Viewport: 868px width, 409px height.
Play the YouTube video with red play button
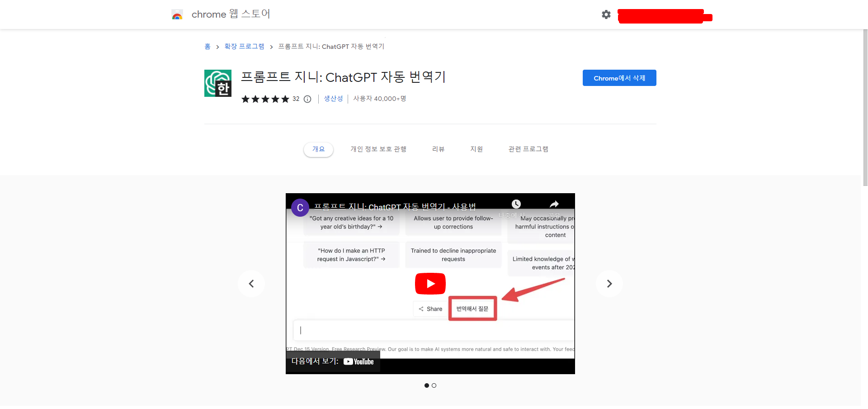(430, 284)
